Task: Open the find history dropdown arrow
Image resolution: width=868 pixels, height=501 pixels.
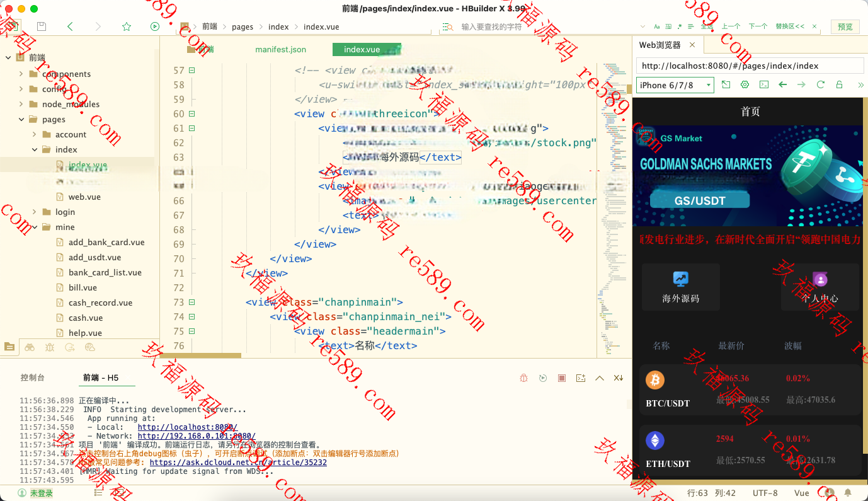Action: coord(642,26)
